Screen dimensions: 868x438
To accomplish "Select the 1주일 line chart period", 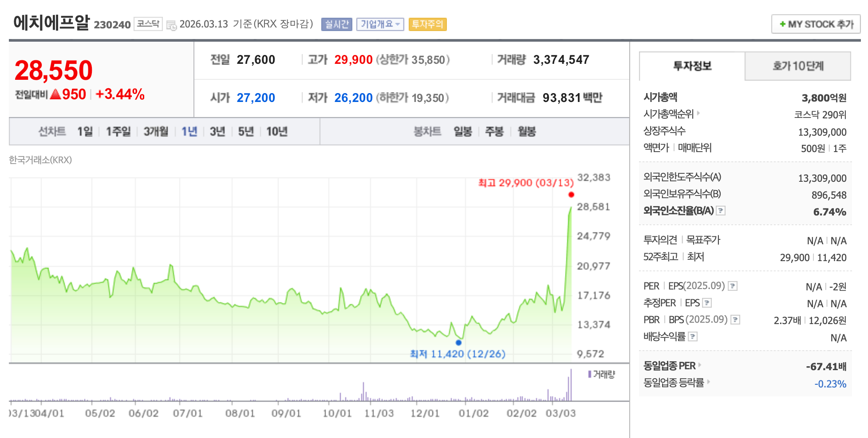I will [118, 131].
